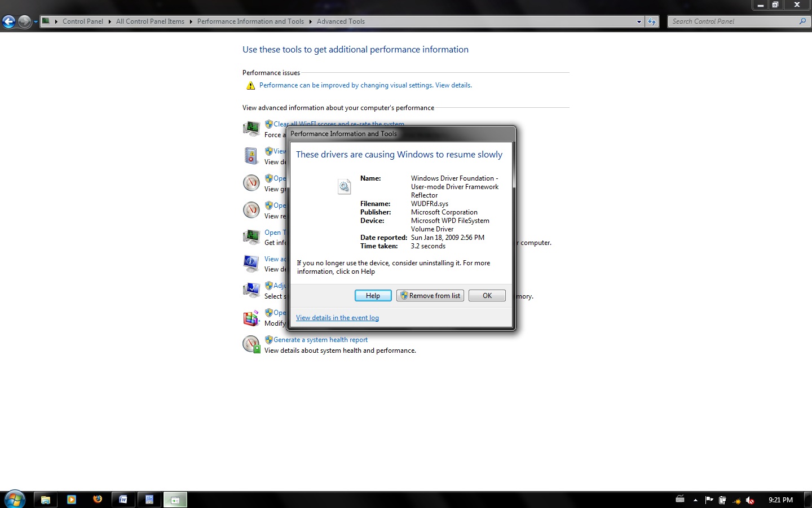Restore down the Control Panel window
The height and width of the screenshot is (508, 812).
[775, 5]
